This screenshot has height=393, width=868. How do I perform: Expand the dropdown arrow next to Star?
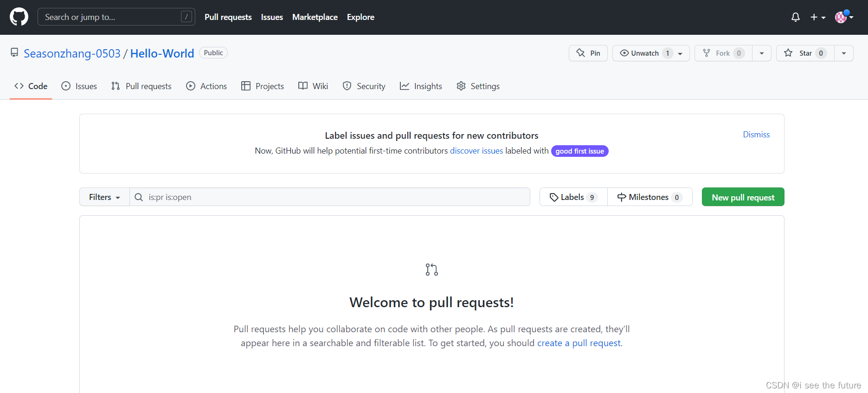click(844, 53)
